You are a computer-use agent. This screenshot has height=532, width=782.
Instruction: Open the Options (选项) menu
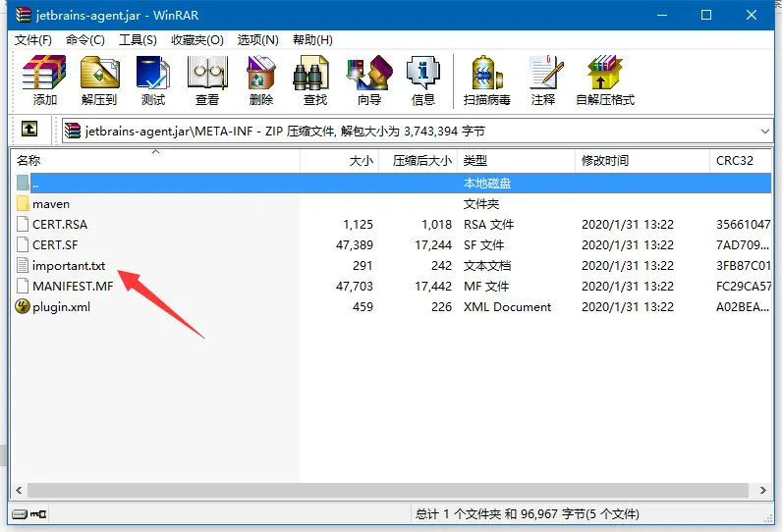(x=257, y=40)
